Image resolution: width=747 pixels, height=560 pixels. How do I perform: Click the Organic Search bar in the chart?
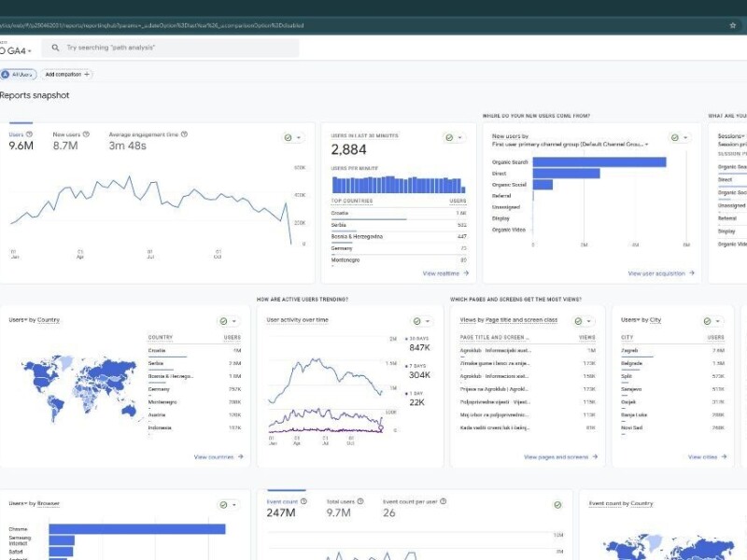(599, 161)
